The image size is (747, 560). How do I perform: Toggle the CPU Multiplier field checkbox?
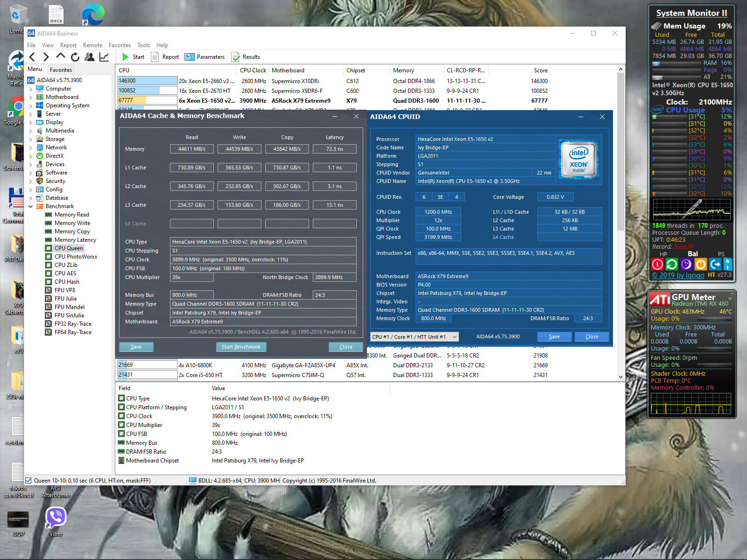click(x=121, y=425)
